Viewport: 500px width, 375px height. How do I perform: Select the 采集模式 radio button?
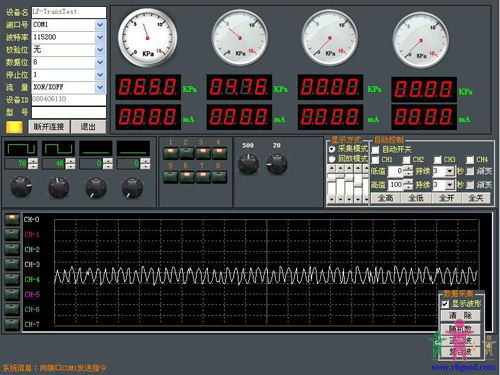click(x=332, y=149)
